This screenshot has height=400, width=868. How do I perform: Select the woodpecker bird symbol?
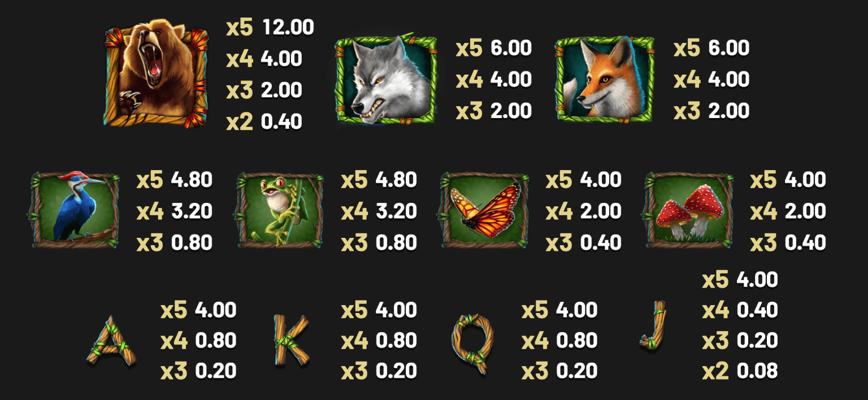[74, 210]
